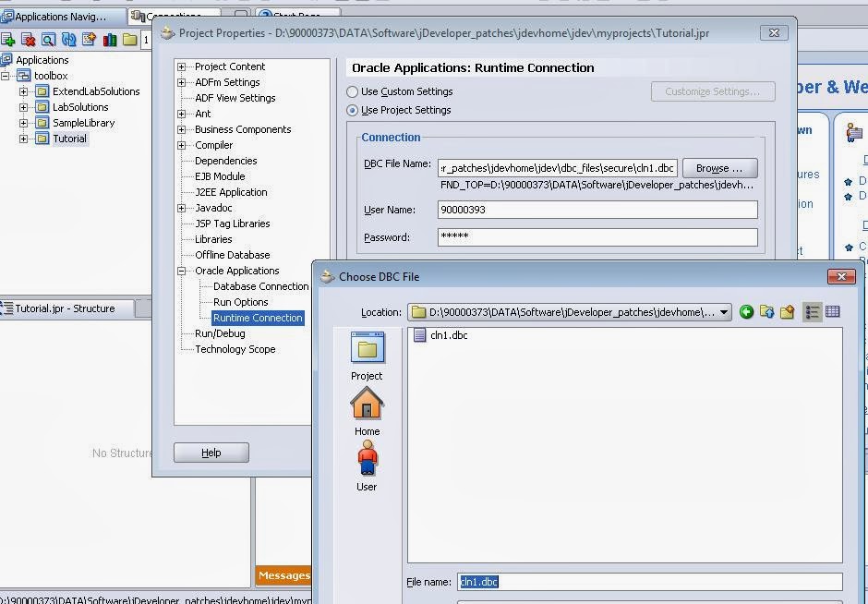Collapse the toolbox workspace node

(5, 76)
